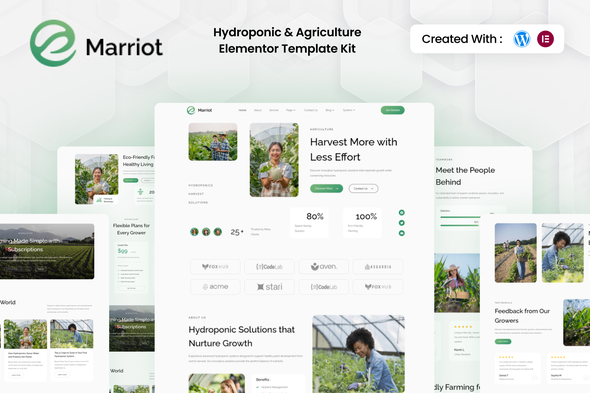Click the "25+" trusted clients count
The width and height of the screenshot is (590, 393).
click(x=237, y=232)
